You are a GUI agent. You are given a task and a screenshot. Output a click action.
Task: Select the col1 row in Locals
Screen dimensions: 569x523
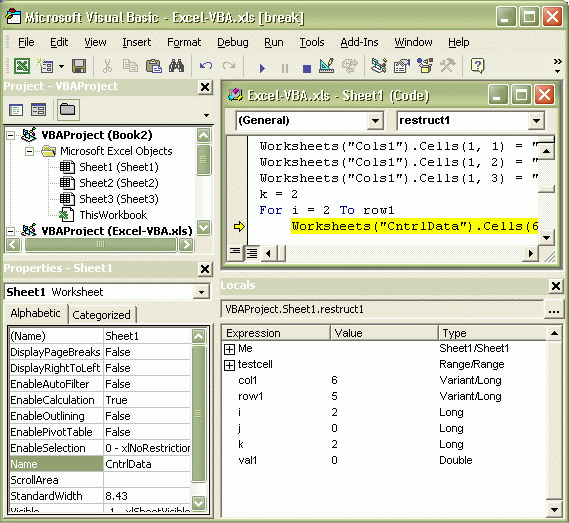pos(384,380)
